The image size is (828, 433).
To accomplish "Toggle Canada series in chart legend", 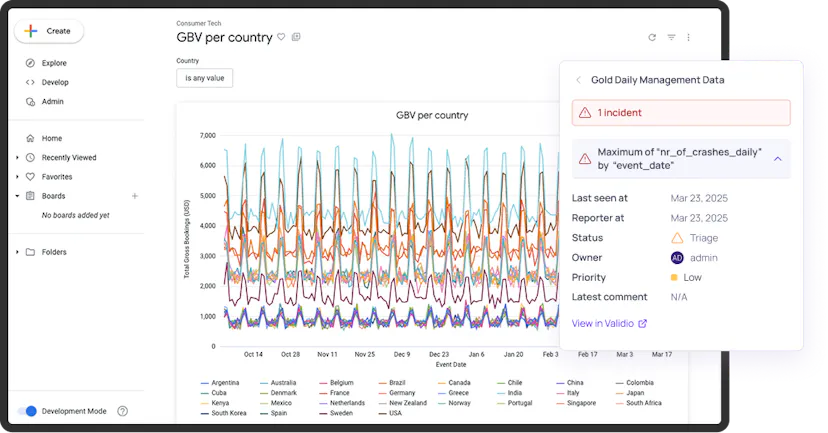I will click(x=454, y=382).
